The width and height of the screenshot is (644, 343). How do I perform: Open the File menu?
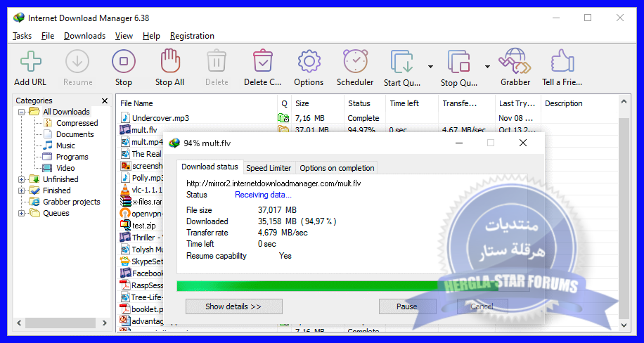48,36
